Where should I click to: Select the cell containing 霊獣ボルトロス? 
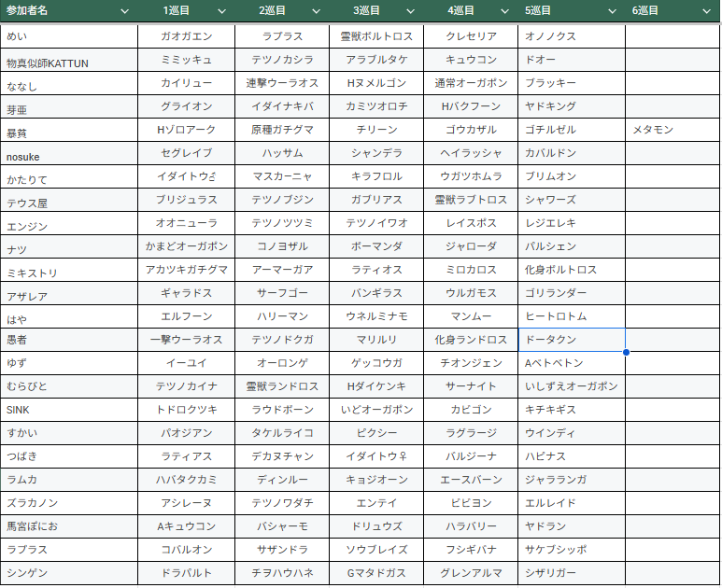click(x=376, y=36)
